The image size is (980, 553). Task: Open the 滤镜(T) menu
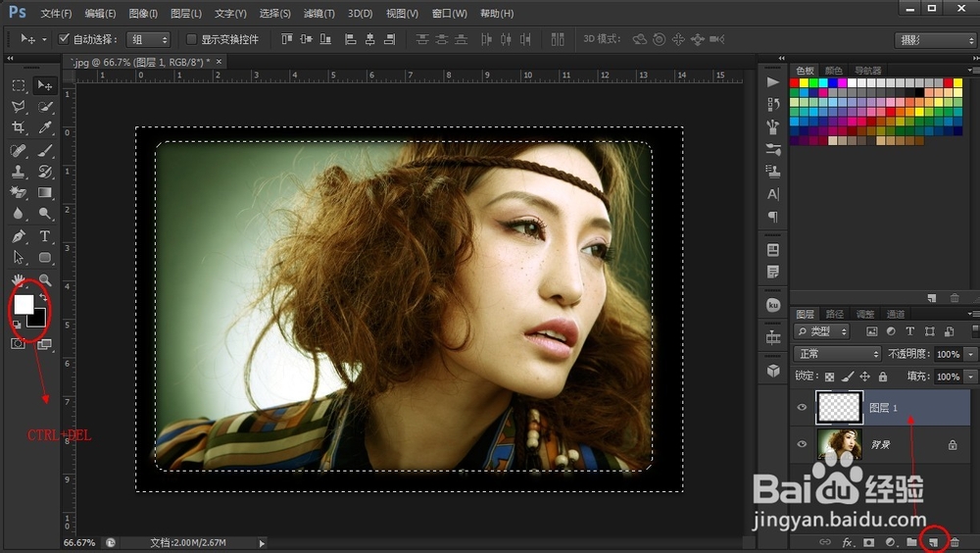click(318, 14)
